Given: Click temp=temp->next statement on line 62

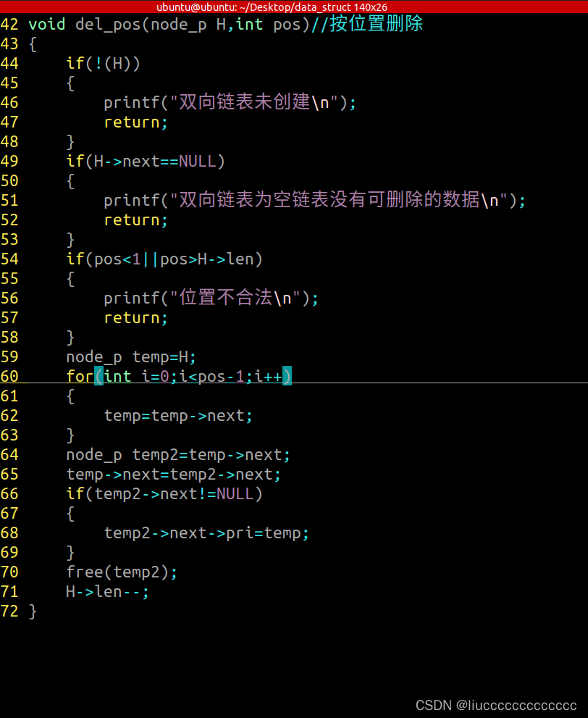Looking at the screenshot, I should click(x=178, y=416).
